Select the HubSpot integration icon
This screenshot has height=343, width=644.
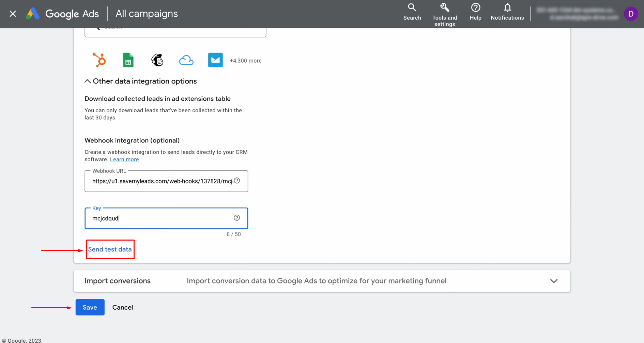(99, 60)
